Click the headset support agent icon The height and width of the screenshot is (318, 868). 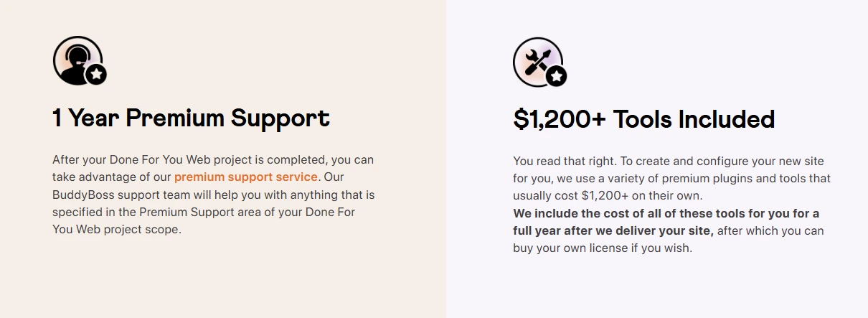coord(77,60)
